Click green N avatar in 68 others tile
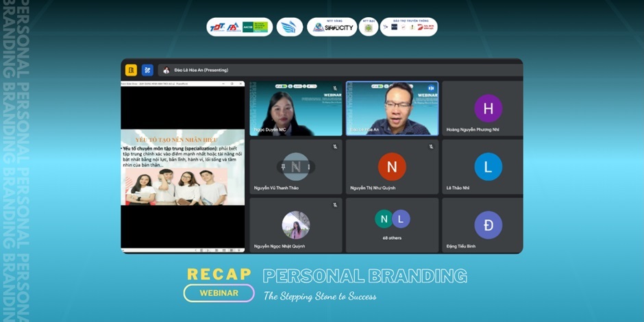The height and width of the screenshot is (322, 644). point(384,219)
